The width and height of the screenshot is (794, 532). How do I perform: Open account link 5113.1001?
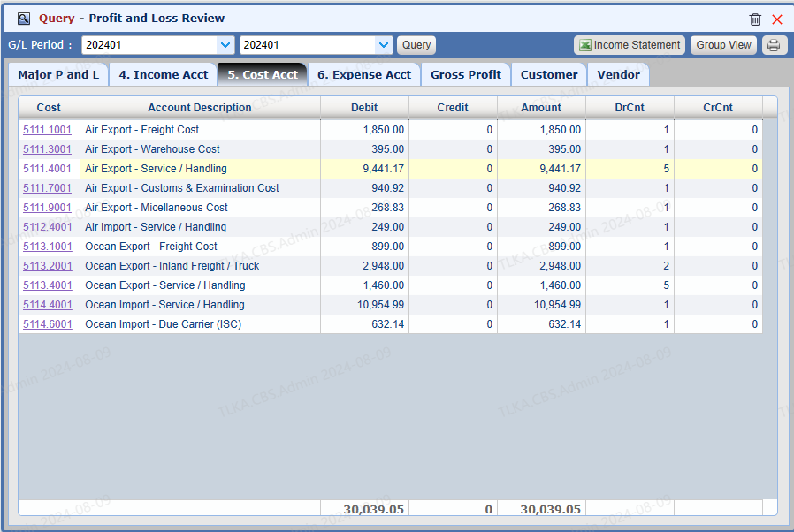(x=48, y=247)
